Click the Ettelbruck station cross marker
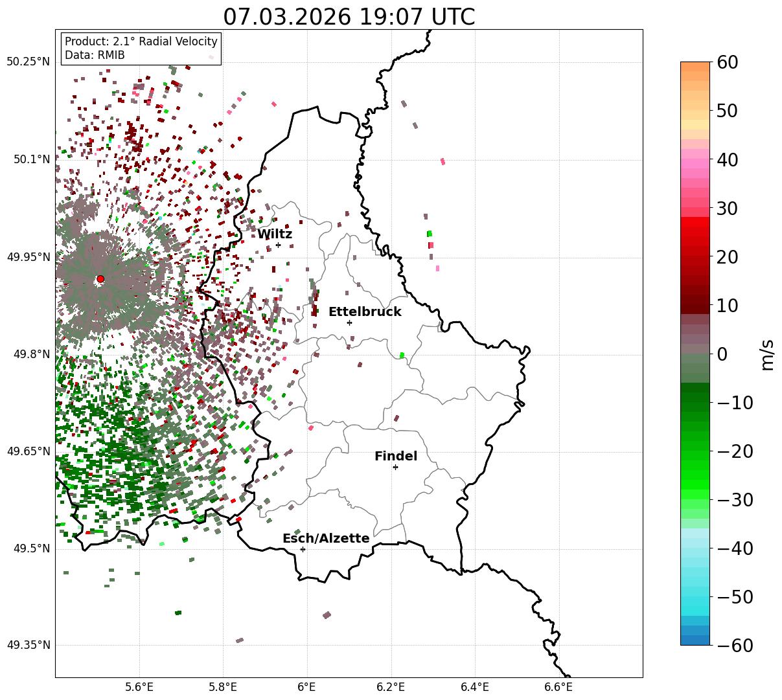Image resolution: width=782 pixels, height=700 pixels. click(x=349, y=322)
